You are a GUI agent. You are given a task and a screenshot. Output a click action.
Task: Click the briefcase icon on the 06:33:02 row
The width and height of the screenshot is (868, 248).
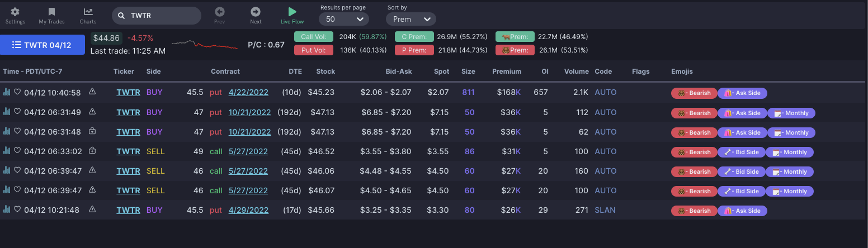[92, 151]
